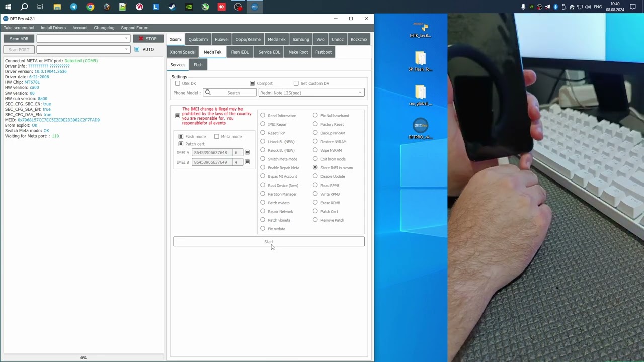Viewport: 644px width, 362px height.
Task: Click the 0% progress bar
Action: [x=84, y=358]
